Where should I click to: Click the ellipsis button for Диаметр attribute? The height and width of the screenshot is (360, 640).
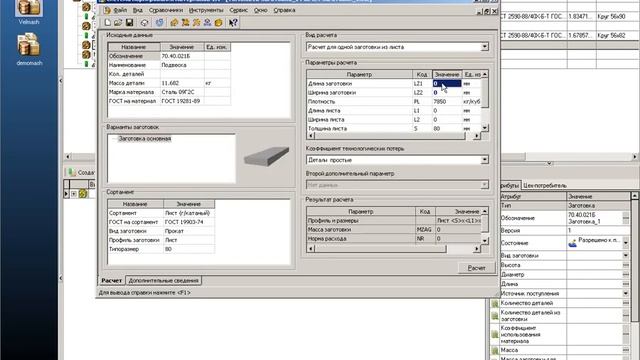(626, 275)
